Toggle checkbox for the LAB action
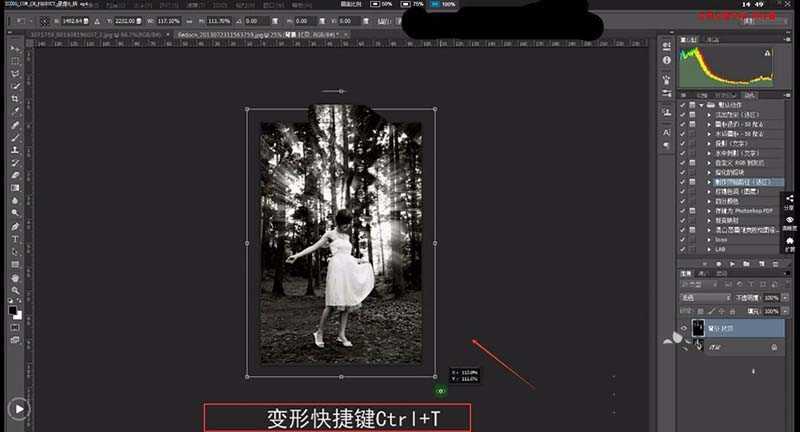 [682, 250]
